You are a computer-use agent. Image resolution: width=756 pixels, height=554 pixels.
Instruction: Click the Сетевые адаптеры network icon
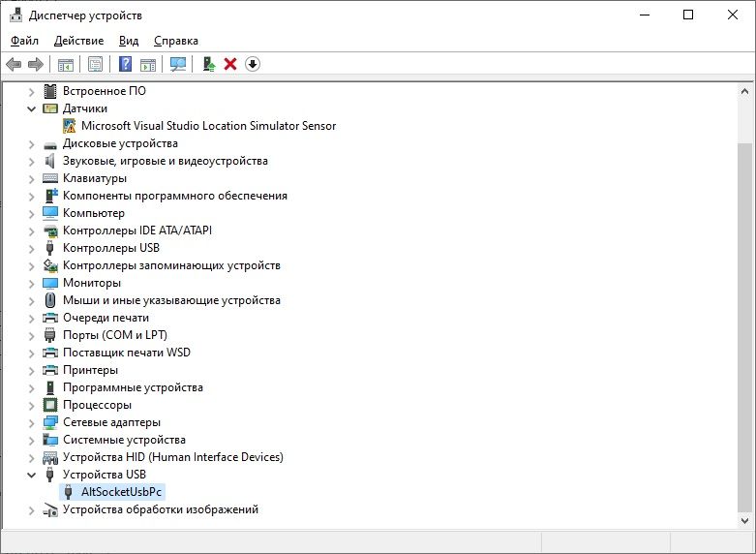(x=50, y=422)
